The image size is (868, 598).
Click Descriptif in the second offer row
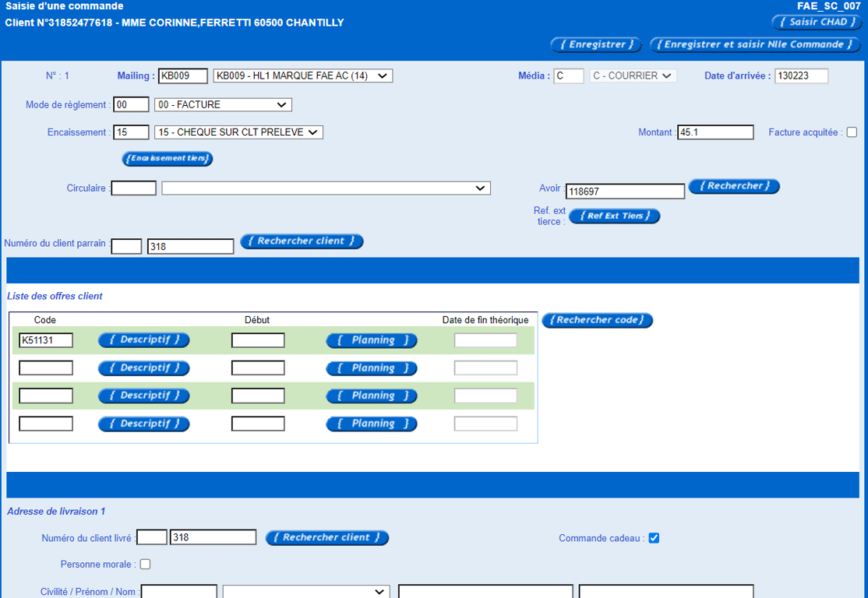(144, 368)
